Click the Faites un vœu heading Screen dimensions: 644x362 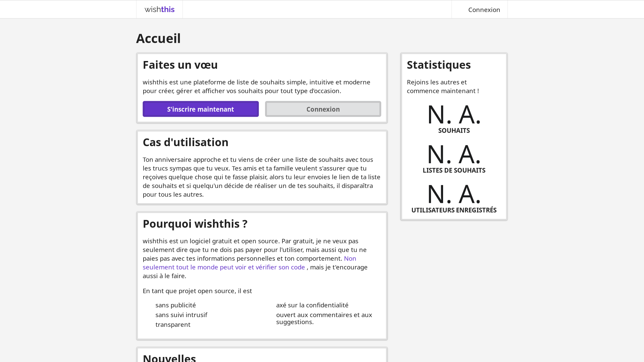[180, 65]
